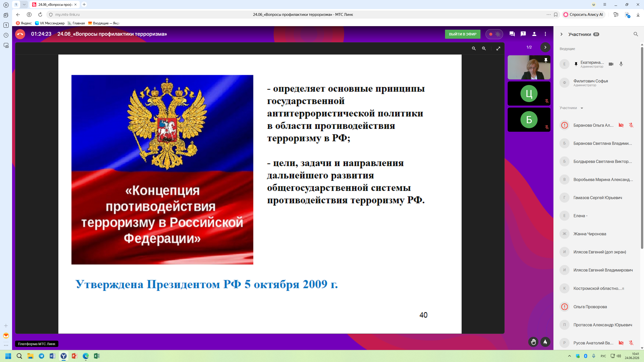Screen dimensions: 644x362
Task: Collapse the Участники side panel
Action: point(561,34)
